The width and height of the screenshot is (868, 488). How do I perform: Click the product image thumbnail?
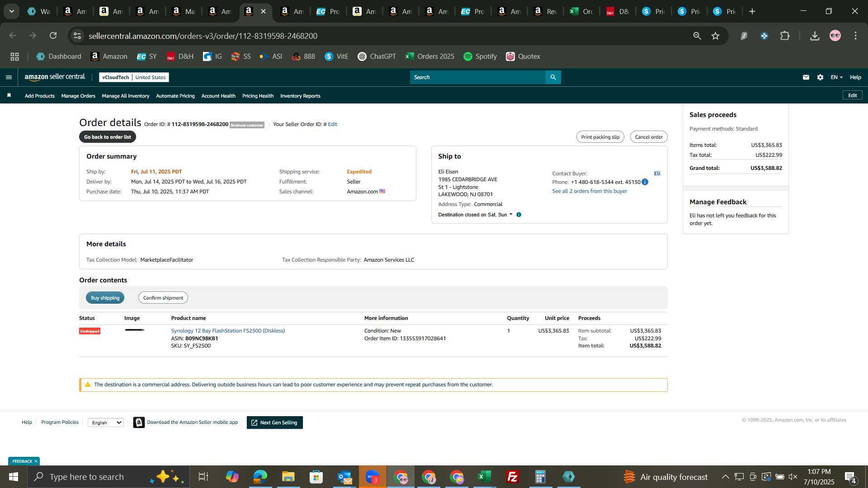click(135, 330)
